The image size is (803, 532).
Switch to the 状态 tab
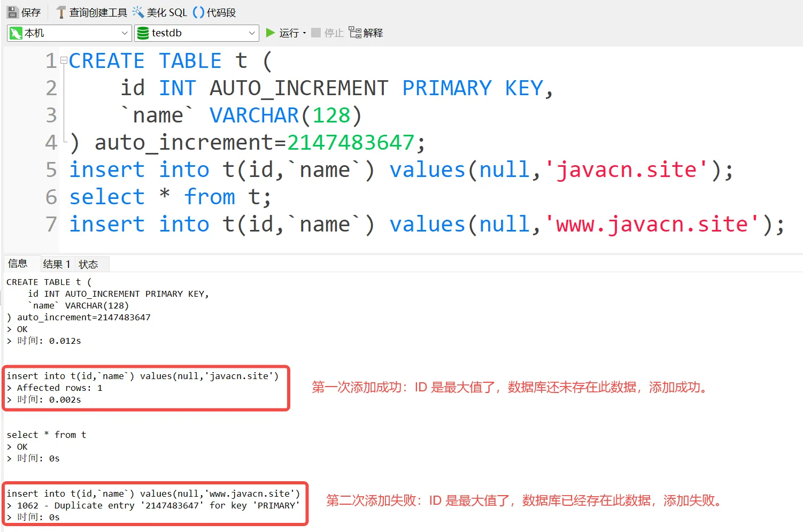(x=89, y=264)
